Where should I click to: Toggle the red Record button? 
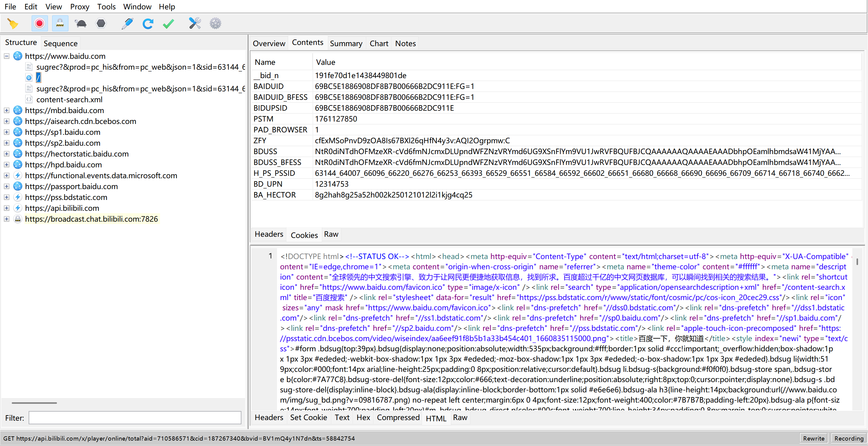39,24
